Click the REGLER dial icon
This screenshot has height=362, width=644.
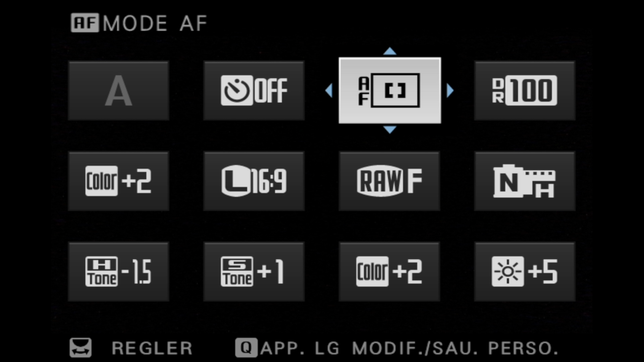[80, 348]
